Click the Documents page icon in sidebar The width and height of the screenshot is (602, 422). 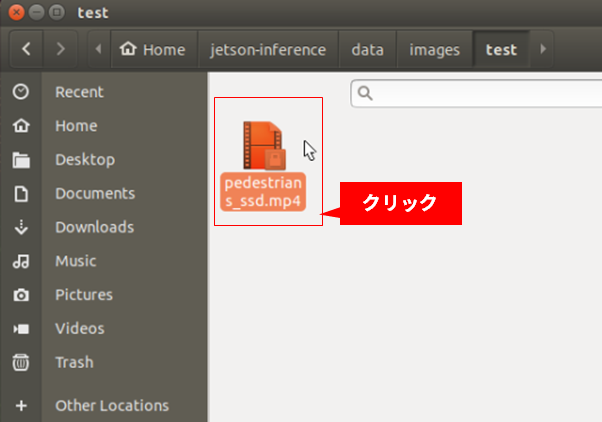(x=21, y=194)
